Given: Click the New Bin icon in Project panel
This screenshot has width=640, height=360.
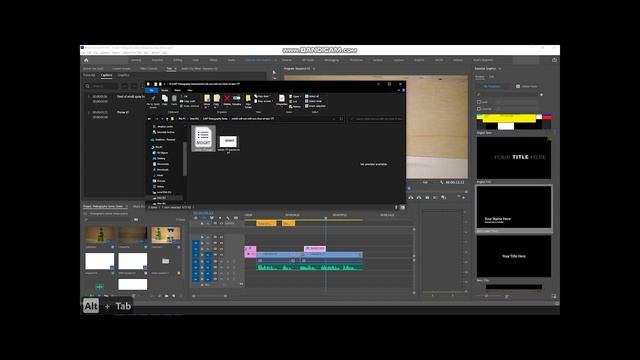Looking at the screenshot, I should pos(166,296).
